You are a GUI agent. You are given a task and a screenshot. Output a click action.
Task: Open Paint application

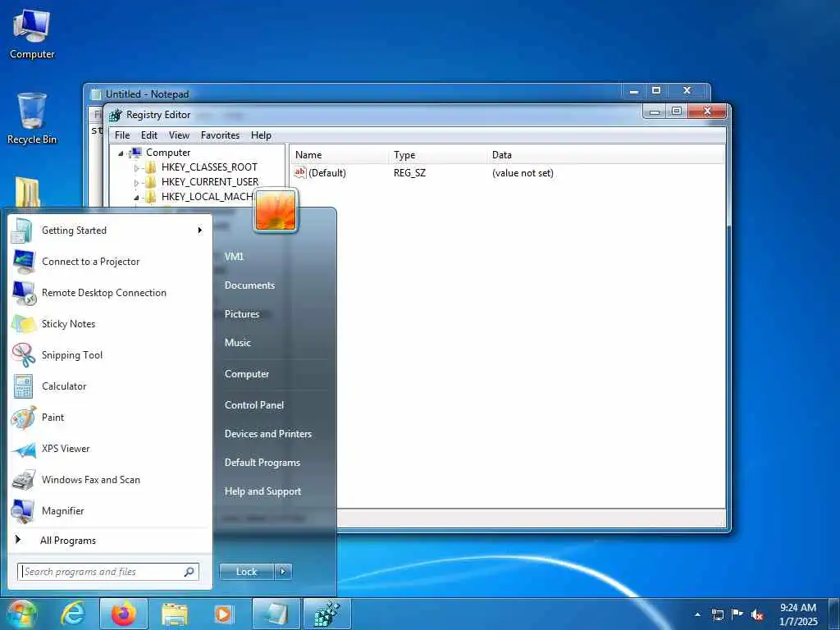110,418
